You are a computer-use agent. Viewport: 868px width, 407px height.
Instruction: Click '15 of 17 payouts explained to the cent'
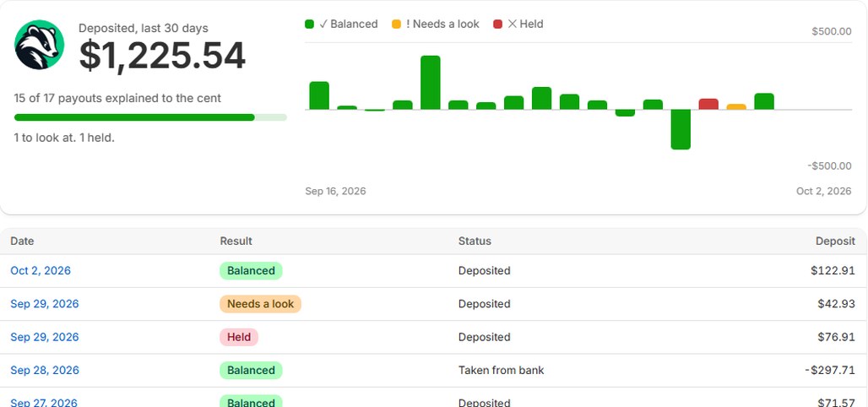pyautogui.click(x=117, y=99)
